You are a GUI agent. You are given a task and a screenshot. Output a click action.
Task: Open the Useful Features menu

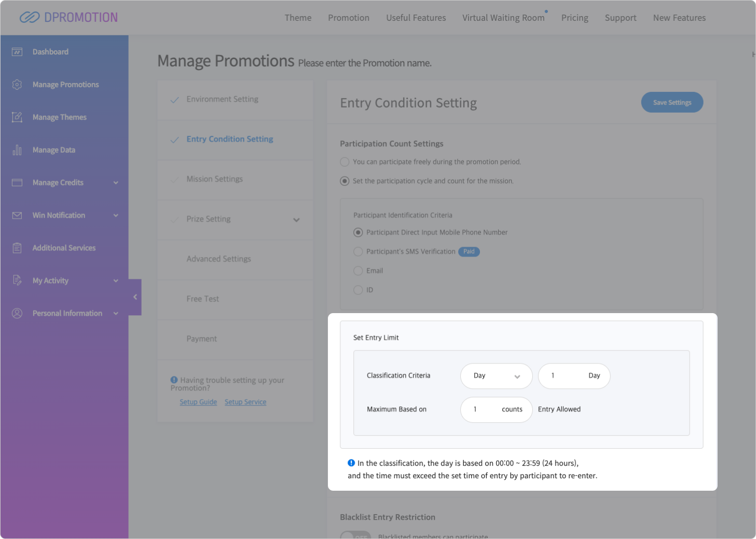coord(416,18)
